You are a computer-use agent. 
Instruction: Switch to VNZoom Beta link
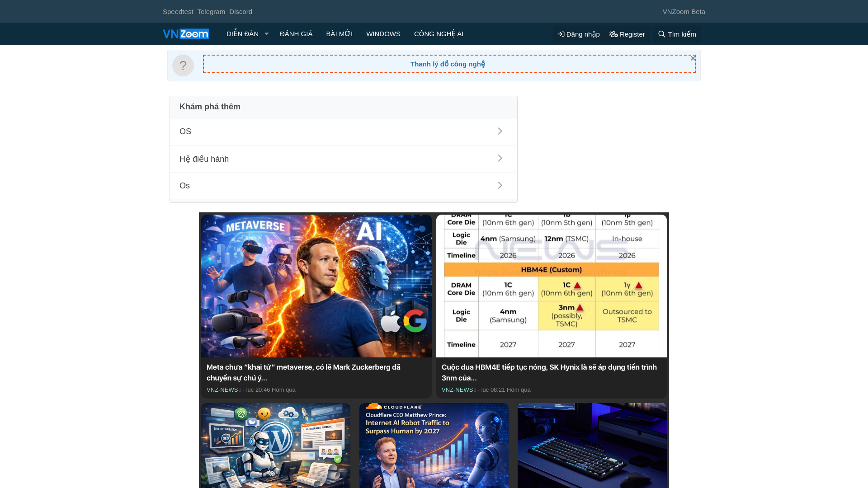tap(684, 12)
